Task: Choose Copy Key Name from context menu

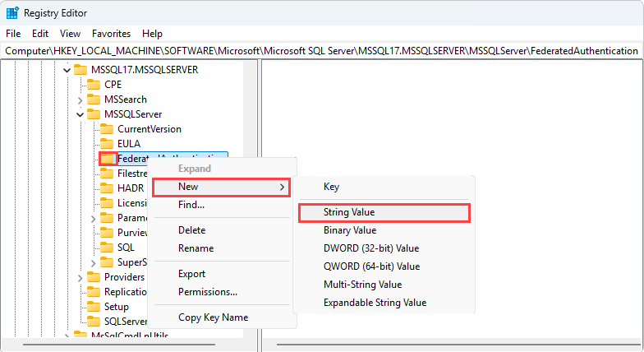Action: (x=213, y=317)
